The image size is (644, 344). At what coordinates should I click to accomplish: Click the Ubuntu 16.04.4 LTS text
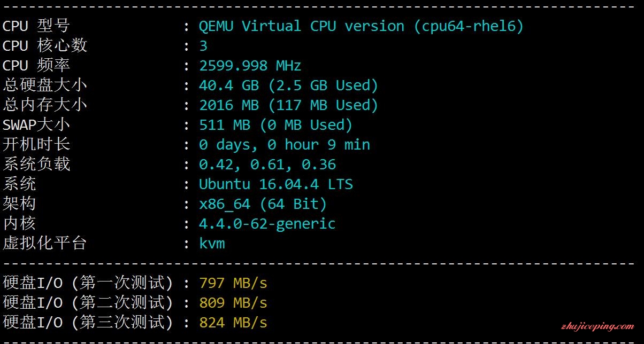(x=275, y=184)
